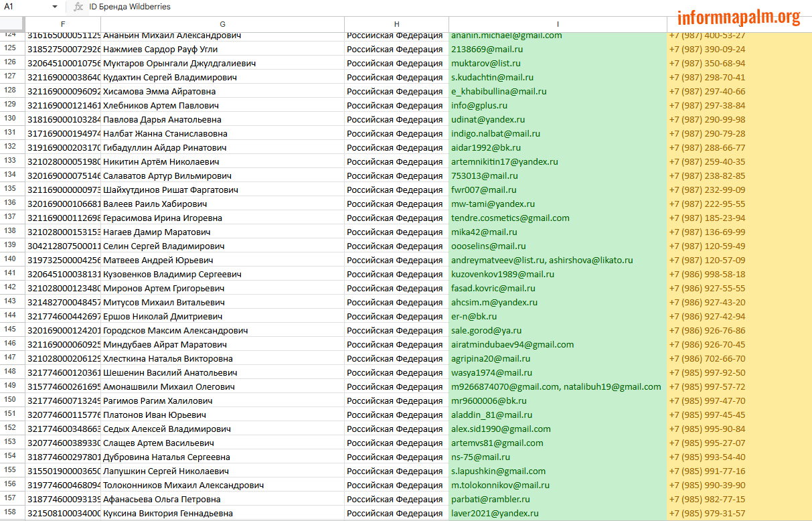Click the cell Хлебников Артем Павлович

tap(222, 105)
